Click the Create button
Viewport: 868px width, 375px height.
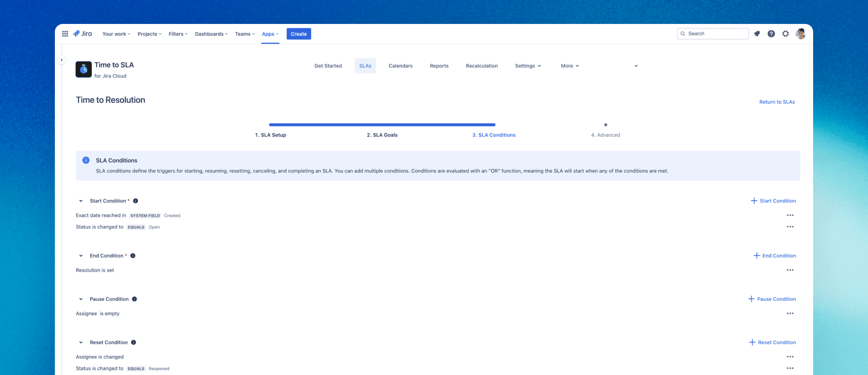pyautogui.click(x=299, y=34)
